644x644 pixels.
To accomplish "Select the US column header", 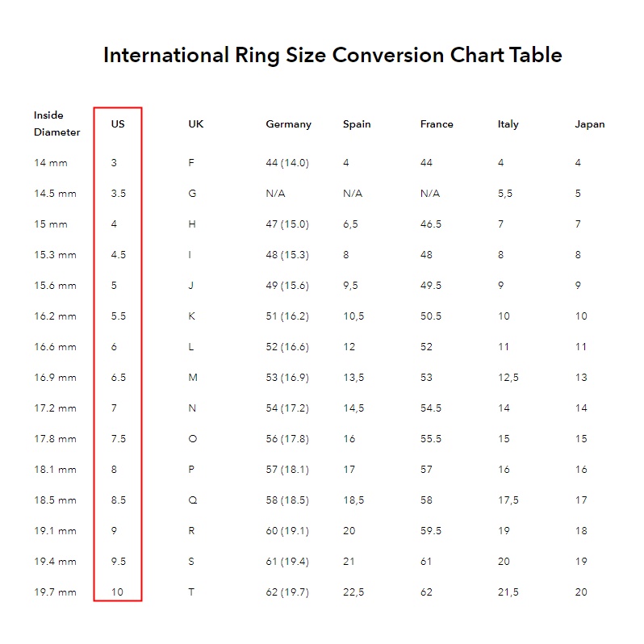I will (x=118, y=124).
